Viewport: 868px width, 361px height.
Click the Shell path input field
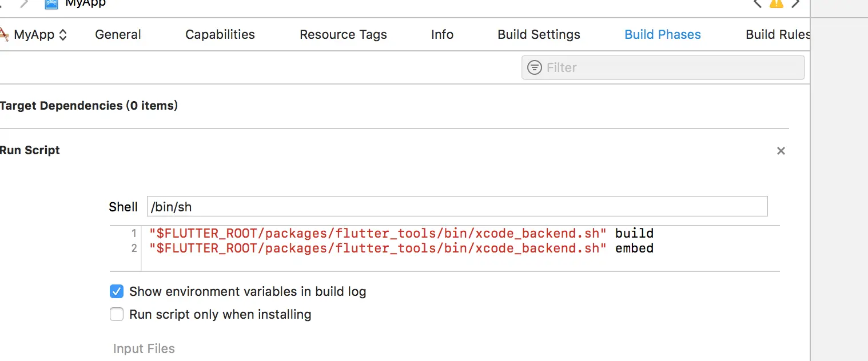tap(456, 207)
